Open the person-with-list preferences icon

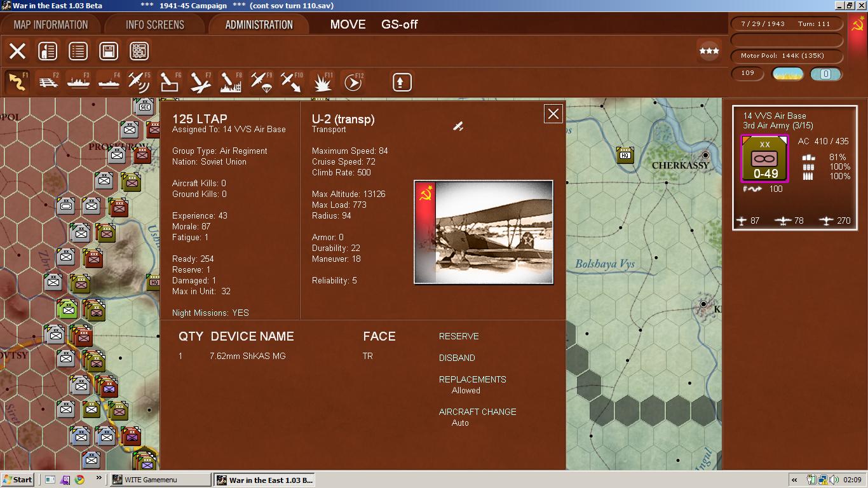point(48,51)
